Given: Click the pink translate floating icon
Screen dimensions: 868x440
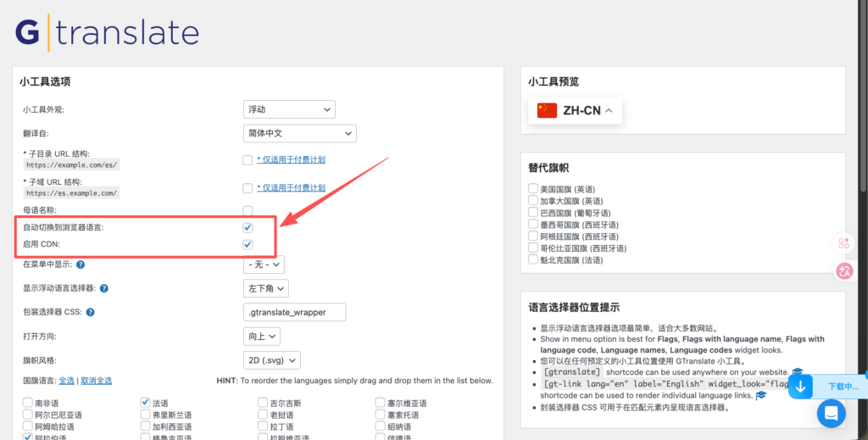Looking at the screenshot, I should [844, 270].
